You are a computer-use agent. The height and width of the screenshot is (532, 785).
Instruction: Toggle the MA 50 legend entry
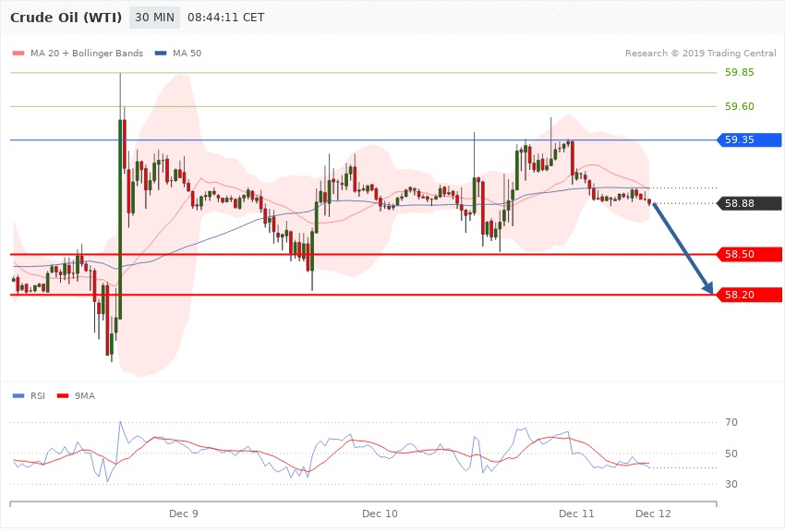pyautogui.click(x=178, y=53)
